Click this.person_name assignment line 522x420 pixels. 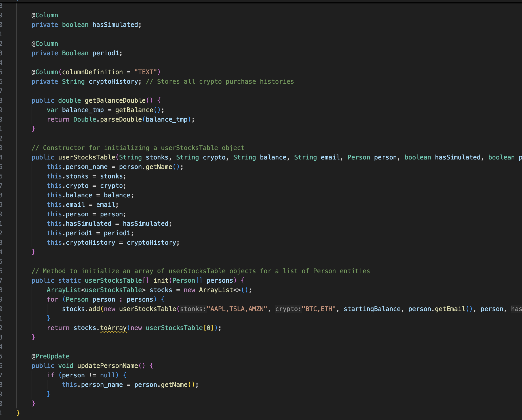click(115, 167)
